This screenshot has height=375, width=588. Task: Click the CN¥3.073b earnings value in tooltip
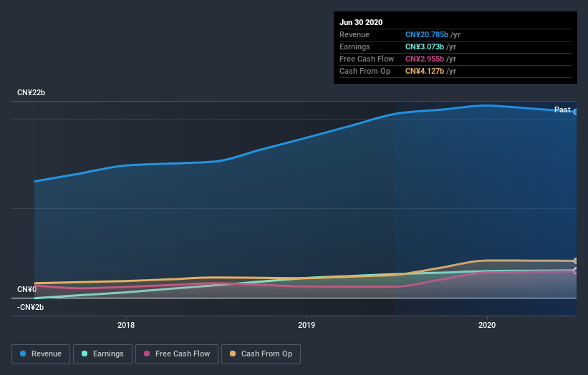point(425,47)
